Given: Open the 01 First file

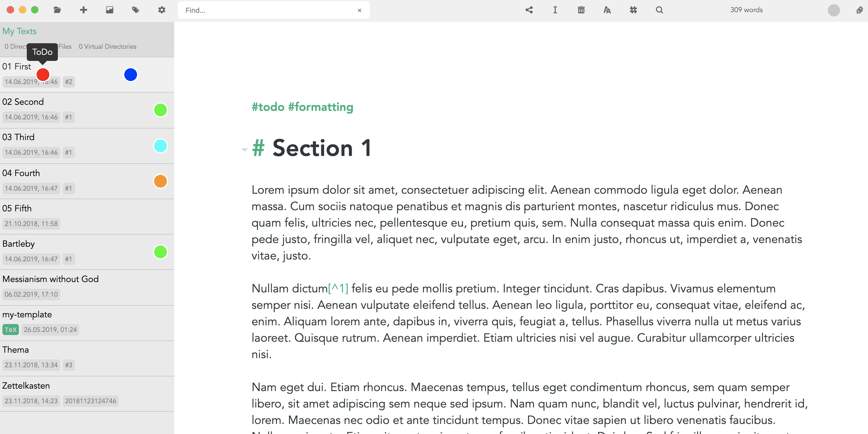Looking at the screenshot, I should click(x=87, y=75).
